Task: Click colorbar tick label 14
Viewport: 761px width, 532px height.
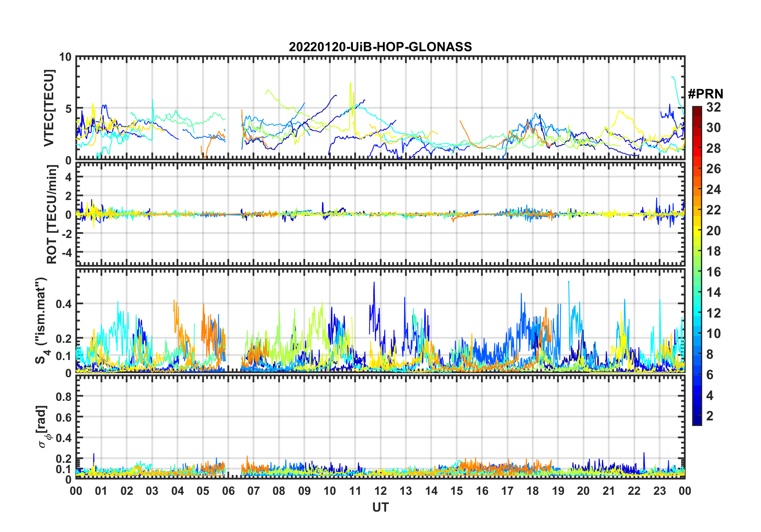Action: (x=713, y=292)
